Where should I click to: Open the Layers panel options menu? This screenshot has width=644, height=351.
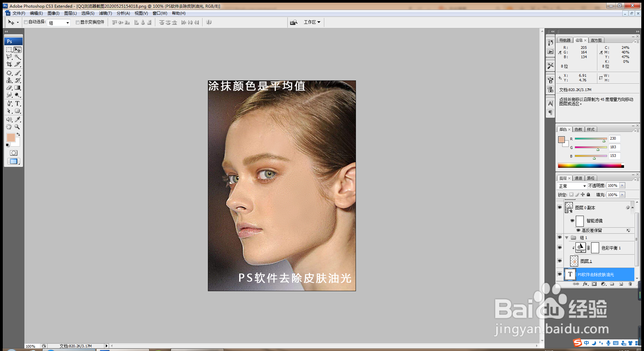coord(637,179)
